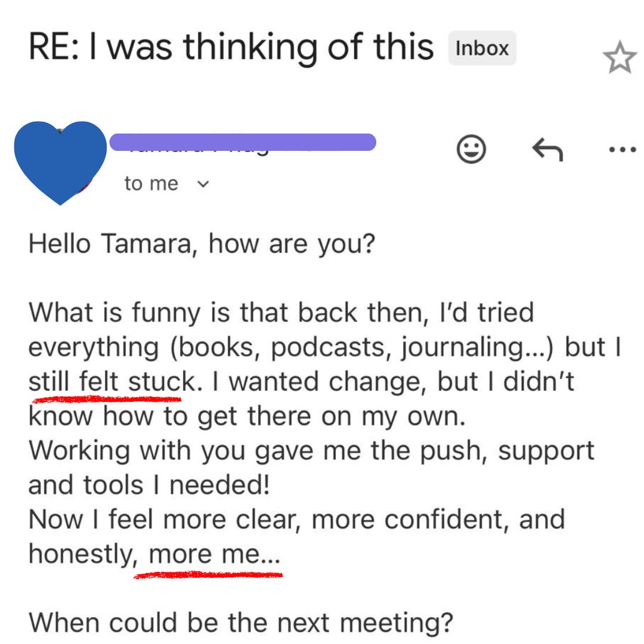Tap the underlined words "more me…"
The height and width of the screenshot is (644, 644).
coord(213,555)
